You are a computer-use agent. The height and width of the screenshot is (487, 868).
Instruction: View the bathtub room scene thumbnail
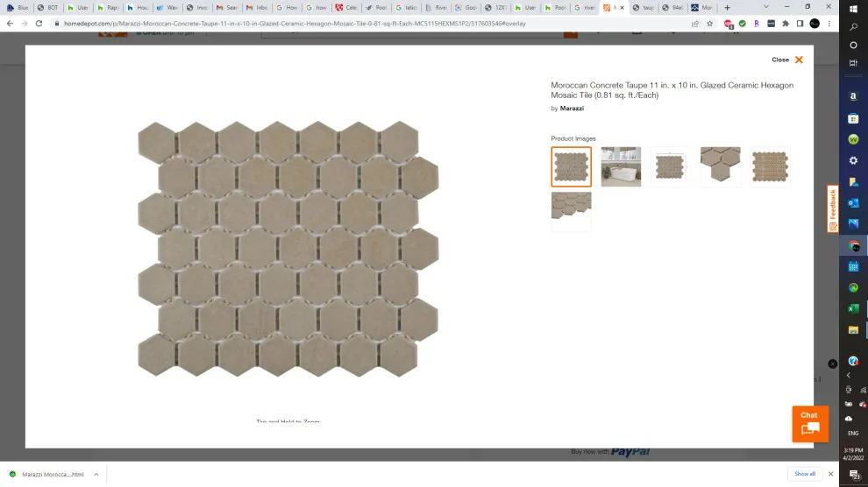[621, 166]
